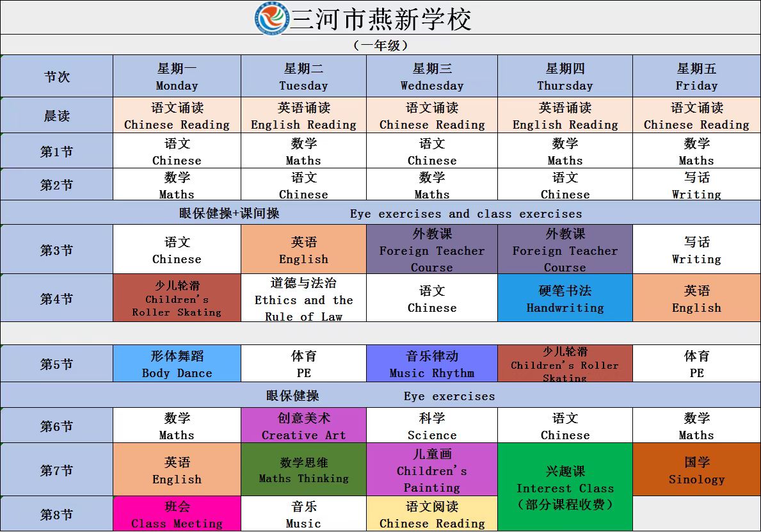Select the orange Sinology cell
The image size is (761, 532).
[x=696, y=471]
